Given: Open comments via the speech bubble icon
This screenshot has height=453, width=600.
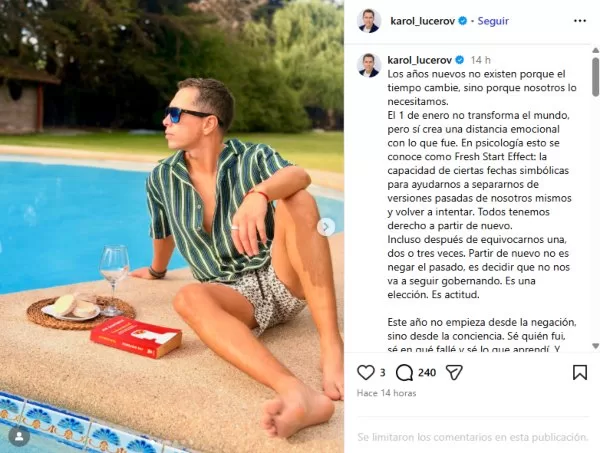Looking at the screenshot, I should click(x=404, y=372).
